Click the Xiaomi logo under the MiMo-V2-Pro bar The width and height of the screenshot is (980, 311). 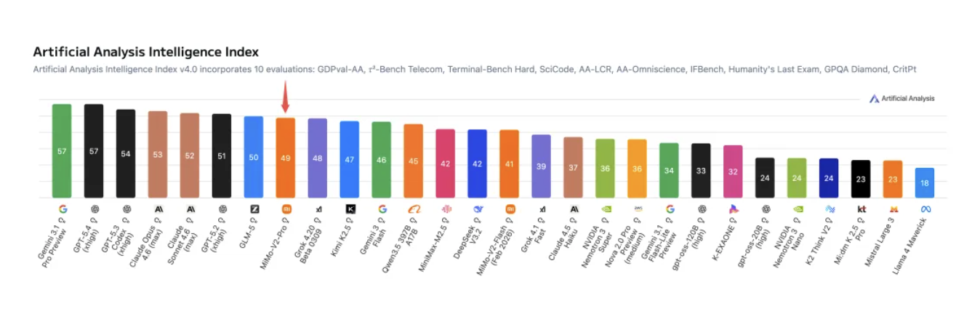tap(286, 209)
